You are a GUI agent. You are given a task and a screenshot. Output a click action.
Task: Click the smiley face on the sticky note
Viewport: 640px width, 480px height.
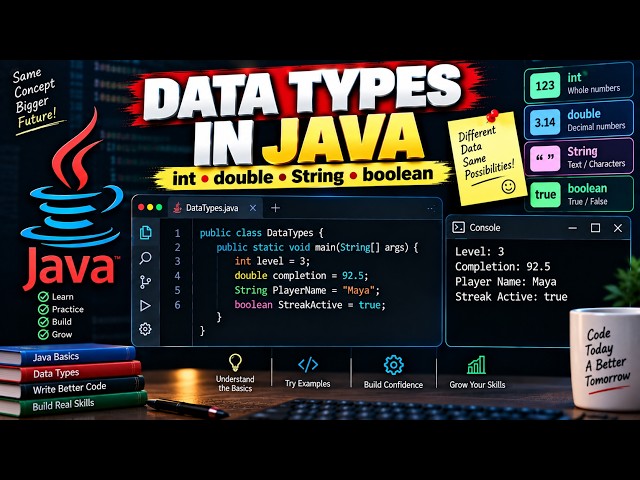click(x=508, y=187)
